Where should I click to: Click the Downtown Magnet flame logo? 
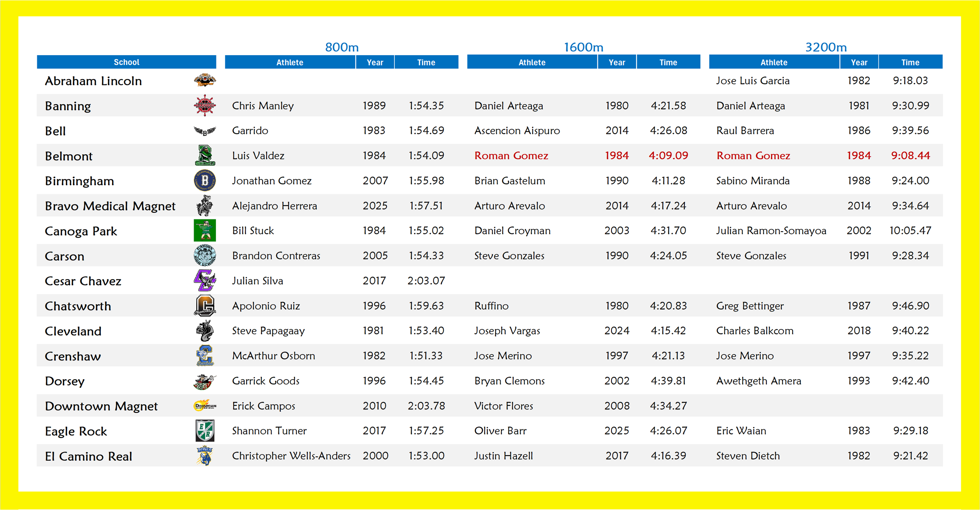pos(205,406)
